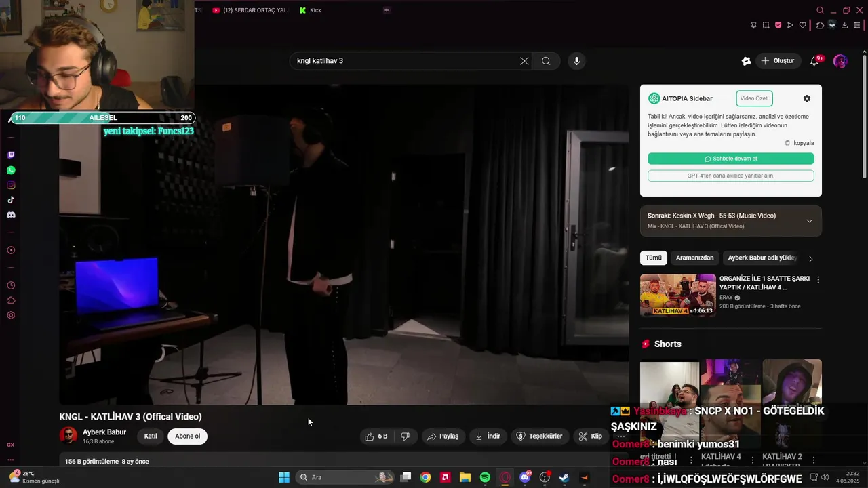The image size is (868, 488).
Task: Click Sohbete devam et green button
Action: click(730, 159)
